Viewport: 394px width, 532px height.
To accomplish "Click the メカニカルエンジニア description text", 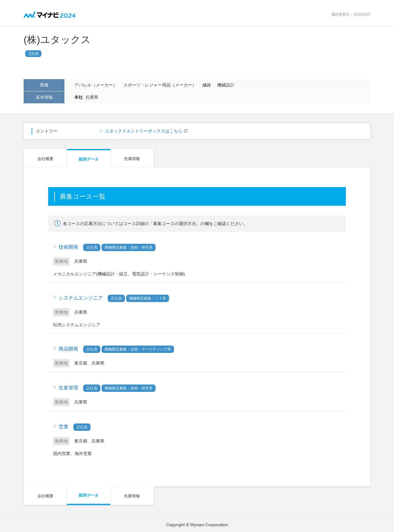I will pos(119,274).
